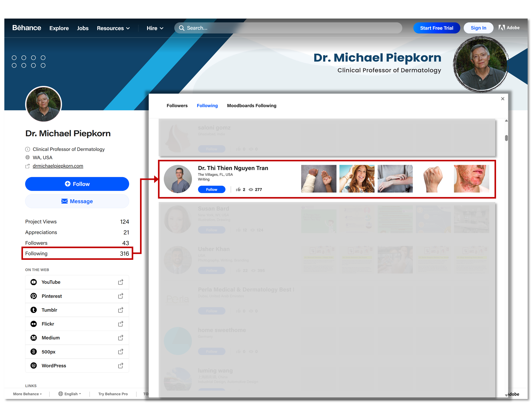This screenshot has width=532, height=411.
Task: Open the Followers count 43
Action: point(125,243)
